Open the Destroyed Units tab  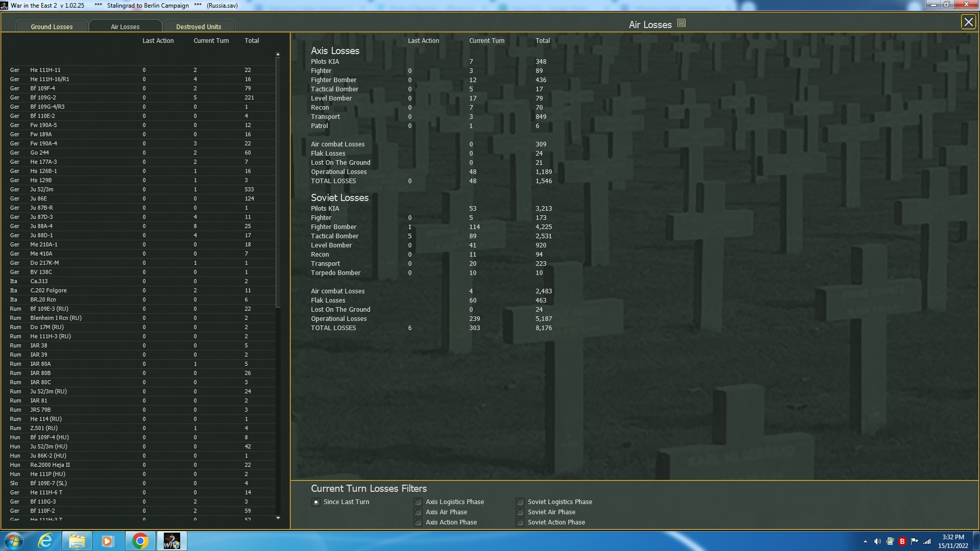(199, 27)
